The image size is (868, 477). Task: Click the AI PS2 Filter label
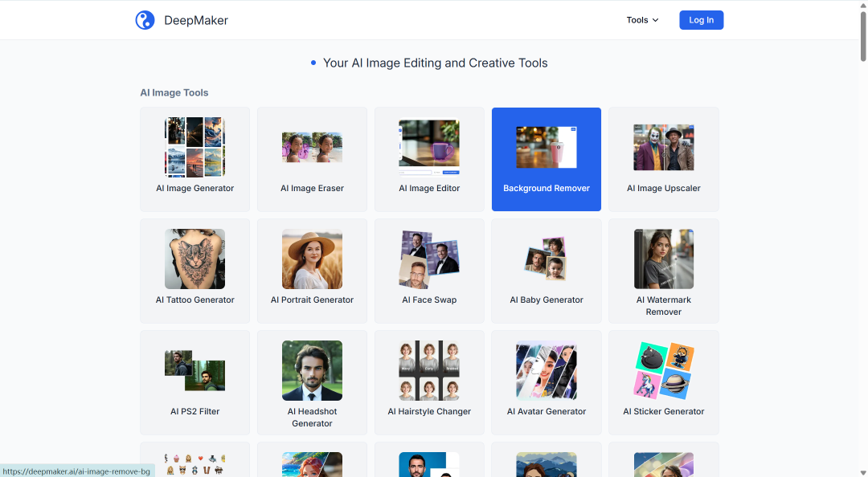point(194,412)
